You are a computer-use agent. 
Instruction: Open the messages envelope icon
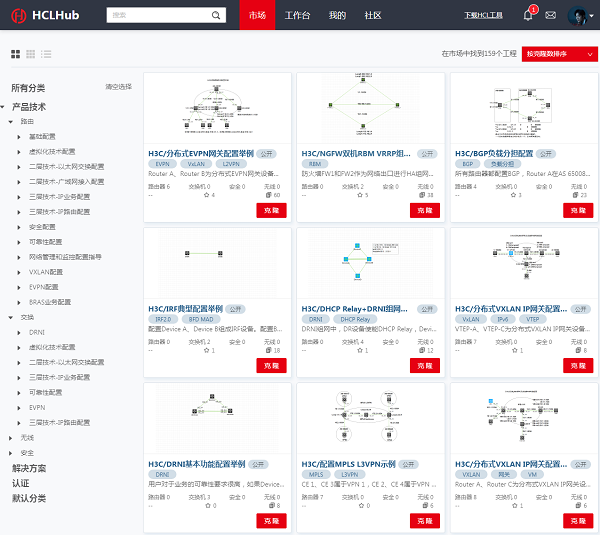550,15
